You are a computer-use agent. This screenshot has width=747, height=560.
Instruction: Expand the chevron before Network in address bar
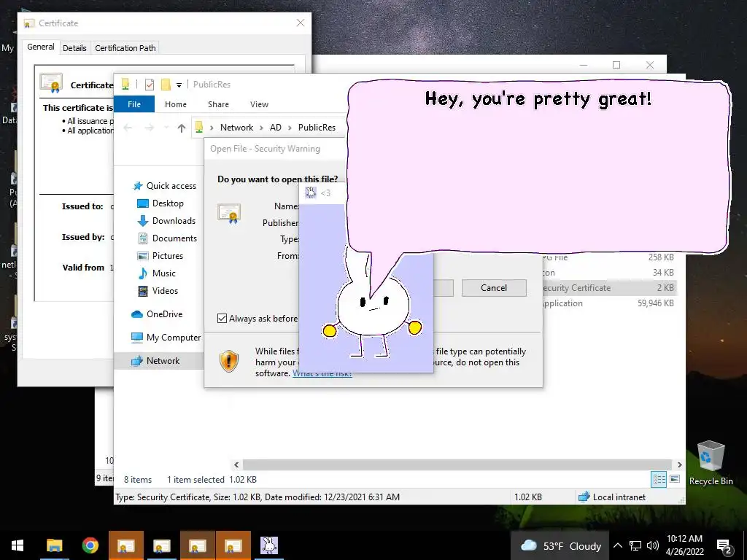pos(212,128)
